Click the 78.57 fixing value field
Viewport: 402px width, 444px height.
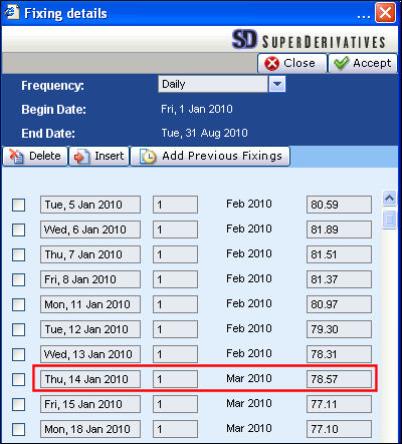click(339, 379)
